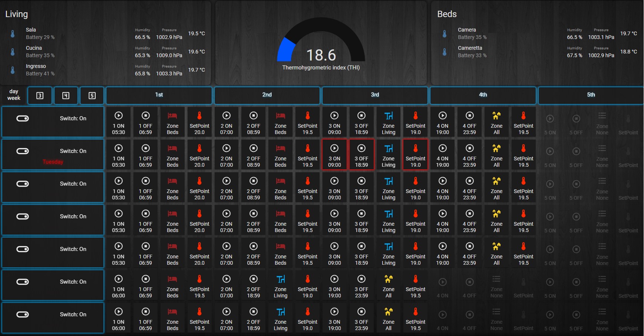The width and height of the screenshot is (644, 336).
Task: Click Tuesday's highlighted SetPoint 19.0 cell
Action: click(416, 155)
